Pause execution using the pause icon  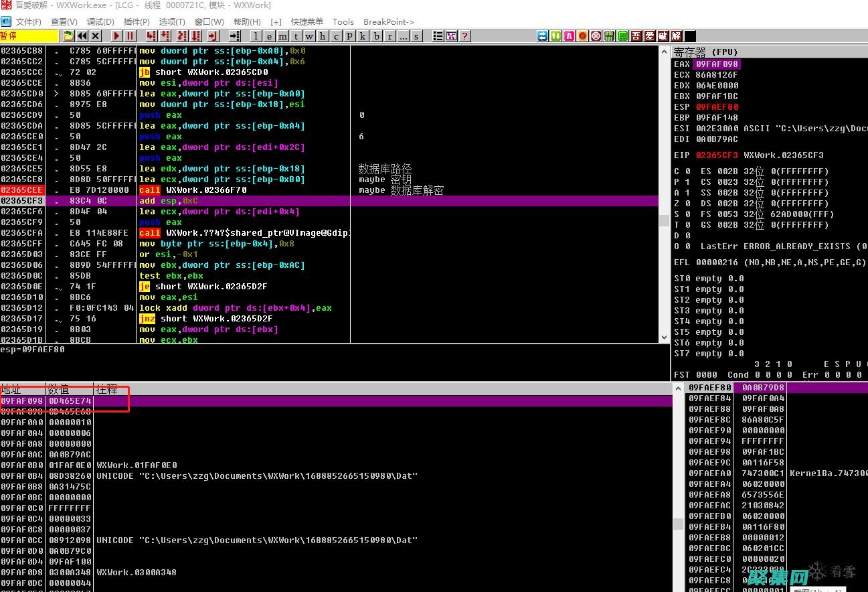click(131, 36)
